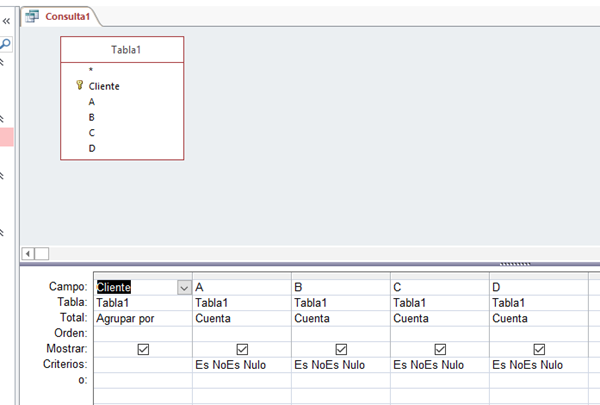Image resolution: width=600 pixels, height=405 pixels.
Task: Select the Tabla1 table header
Action: [x=122, y=50]
